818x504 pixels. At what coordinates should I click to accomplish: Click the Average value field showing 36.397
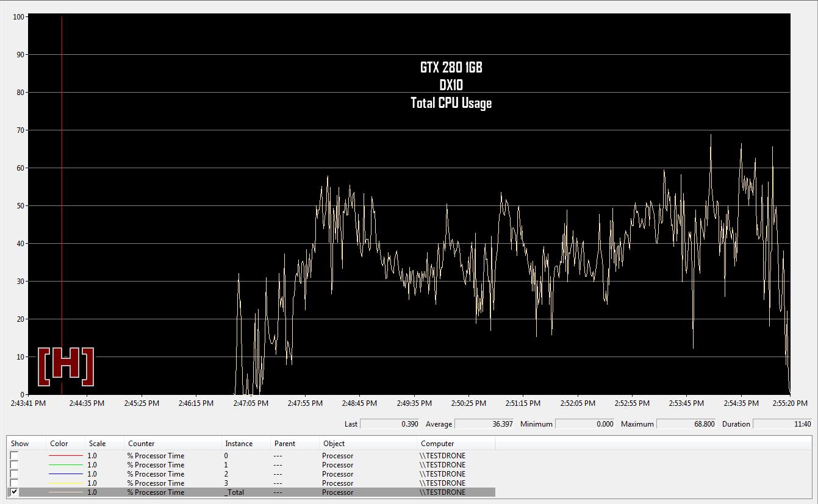[x=485, y=424]
